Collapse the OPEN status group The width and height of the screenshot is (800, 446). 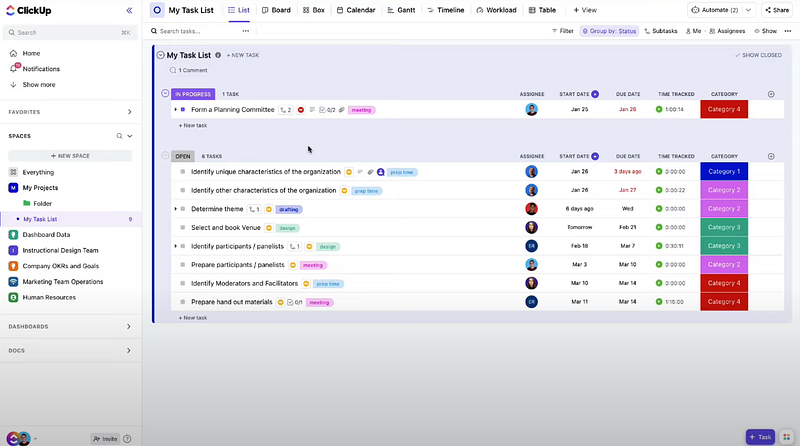click(x=165, y=156)
